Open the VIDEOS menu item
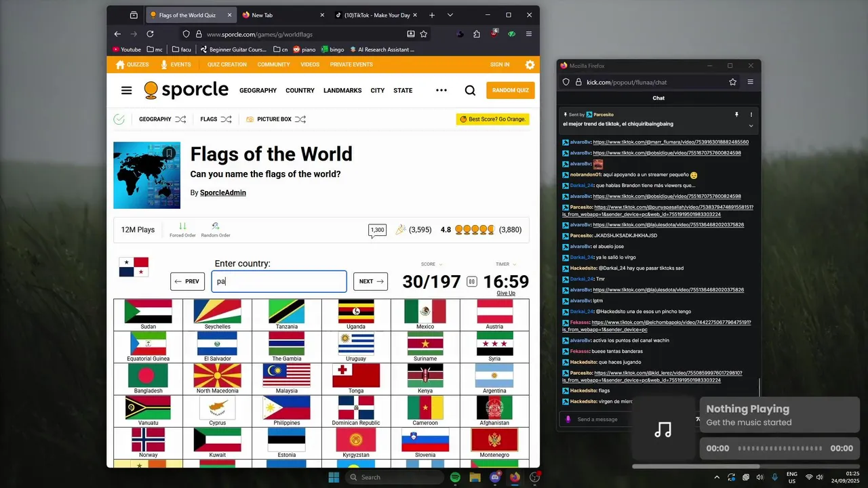The width and height of the screenshot is (868, 488). 310,64
